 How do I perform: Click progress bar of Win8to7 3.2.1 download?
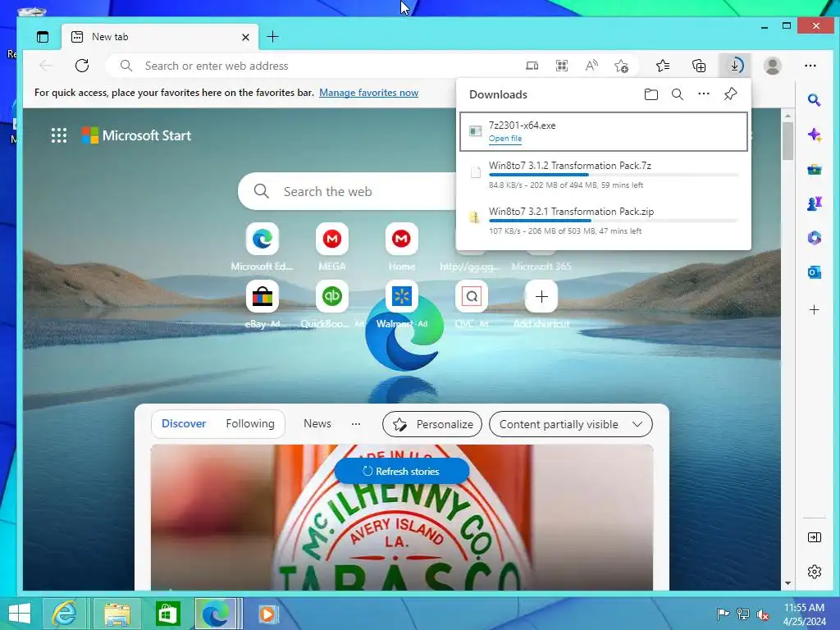click(x=614, y=221)
